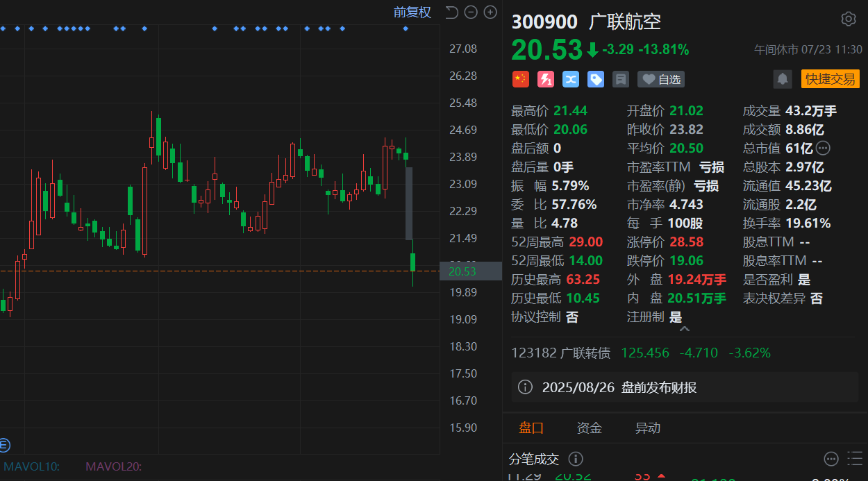
Task: Click 52周最低 14.00 value
Action: tap(585, 260)
